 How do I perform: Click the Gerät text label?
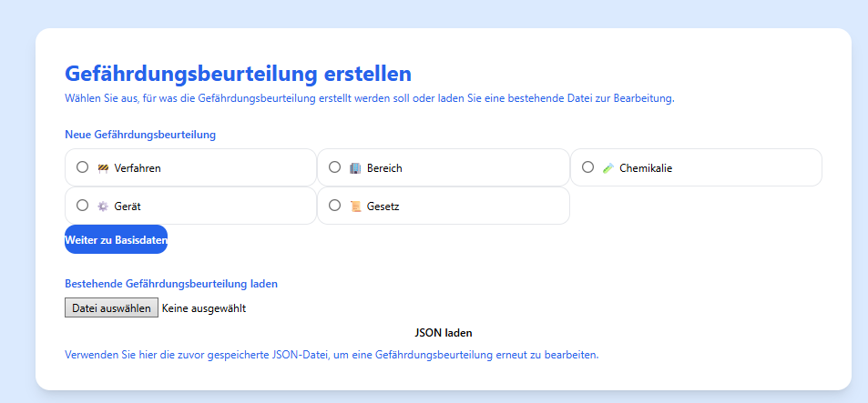(x=128, y=207)
